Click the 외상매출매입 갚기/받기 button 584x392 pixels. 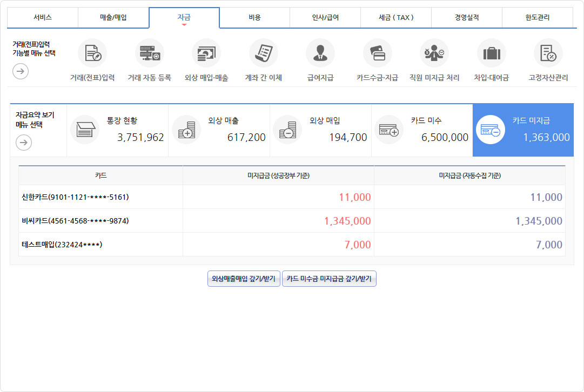[x=244, y=279]
